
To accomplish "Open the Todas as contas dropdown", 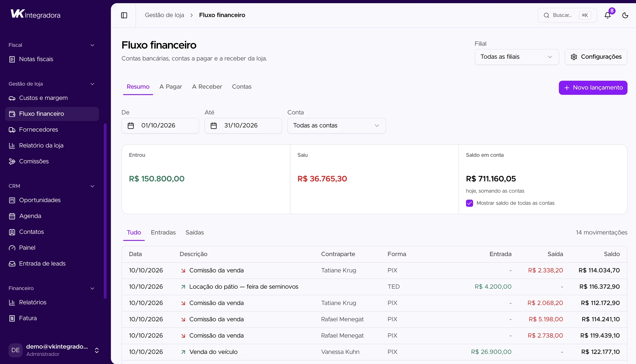I will pos(336,126).
